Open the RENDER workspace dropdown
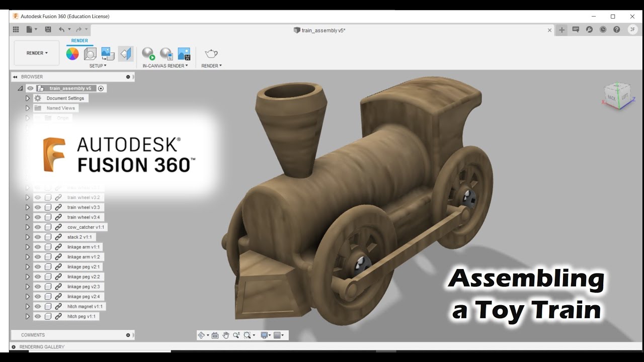 [x=37, y=53]
